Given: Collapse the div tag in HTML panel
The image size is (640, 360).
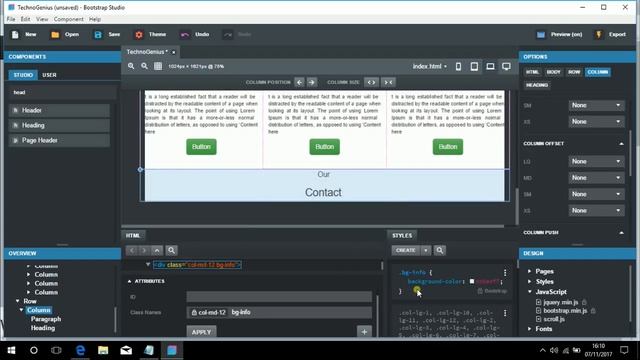Looking at the screenshot, I should [148, 264].
